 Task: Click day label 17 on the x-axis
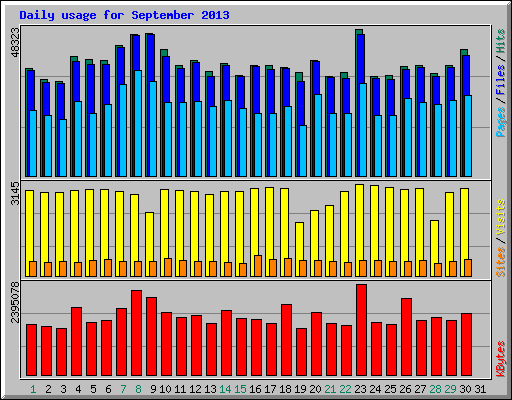pos(270,389)
